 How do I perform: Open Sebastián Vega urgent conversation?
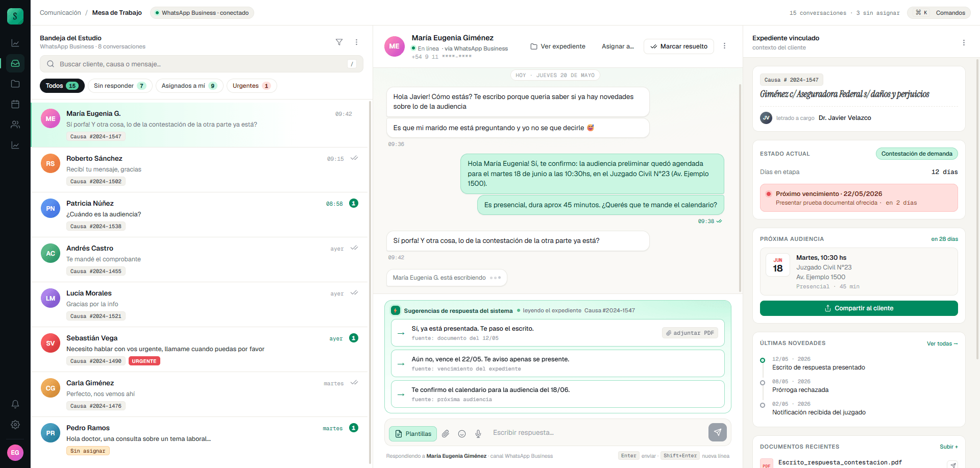199,350
